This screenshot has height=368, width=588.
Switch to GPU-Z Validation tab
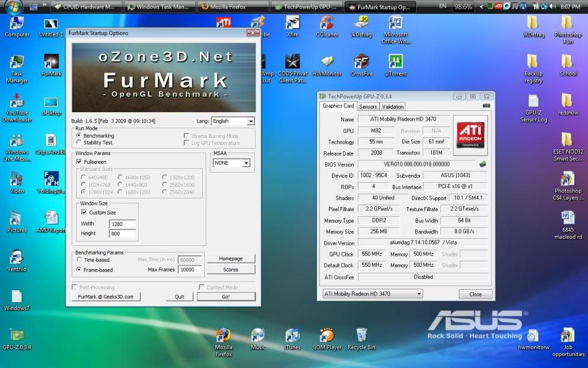coord(392,106)
